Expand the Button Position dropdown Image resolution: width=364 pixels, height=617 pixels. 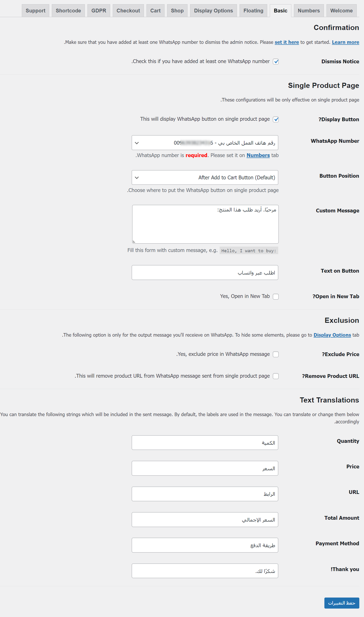[x=205, y=178]
